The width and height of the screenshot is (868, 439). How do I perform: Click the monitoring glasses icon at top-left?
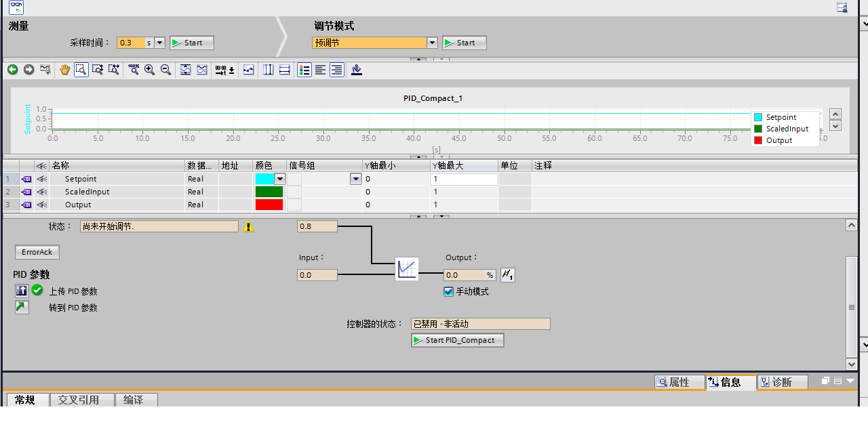tap(16, 7)
